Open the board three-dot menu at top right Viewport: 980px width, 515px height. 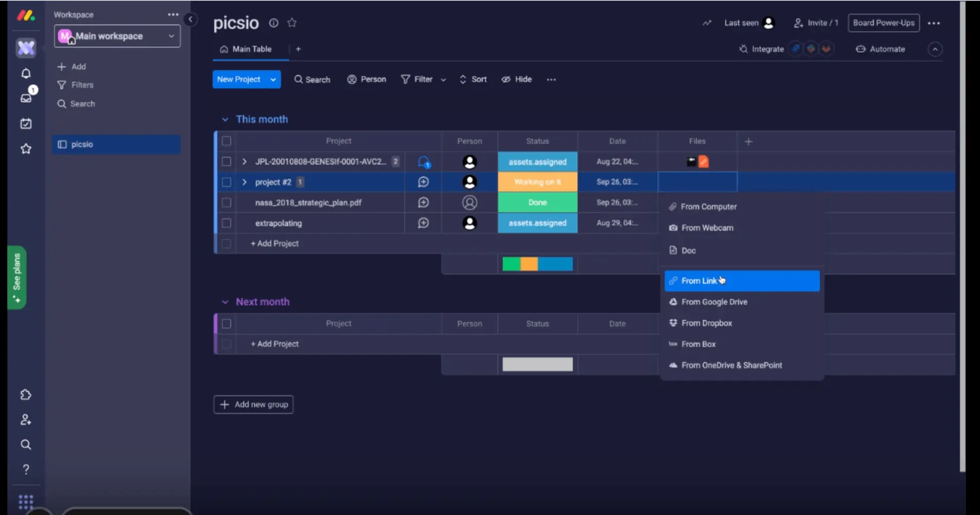pos(934,23)
